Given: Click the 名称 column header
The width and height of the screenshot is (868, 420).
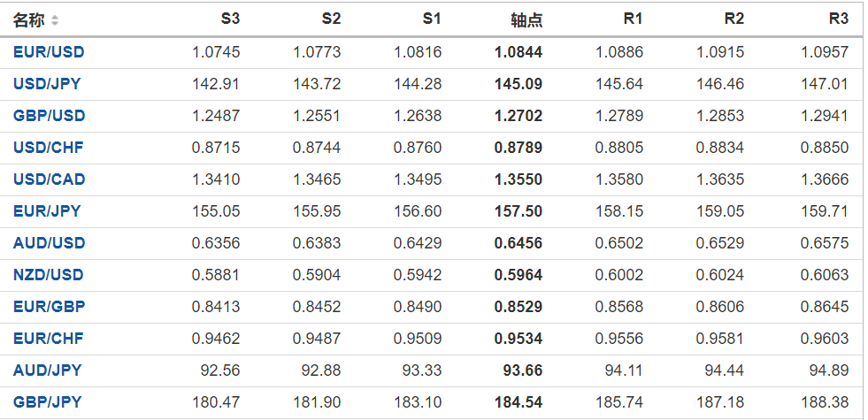Looking at the screenshot, I should pos(28,19).
